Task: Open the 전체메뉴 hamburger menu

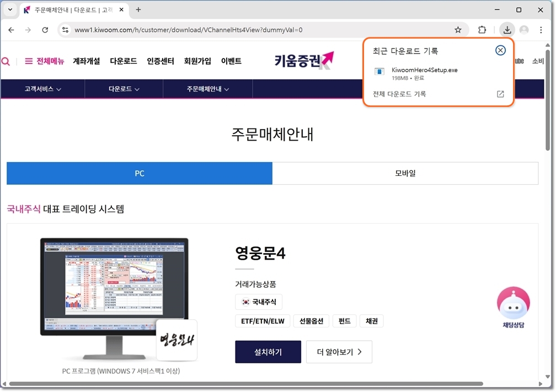Action: [44, 61]
